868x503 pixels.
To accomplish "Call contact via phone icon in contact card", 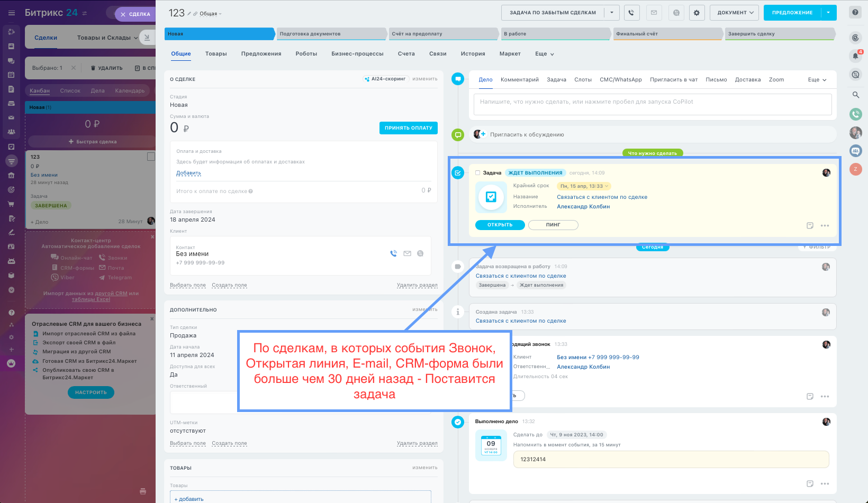I will 393,253.
